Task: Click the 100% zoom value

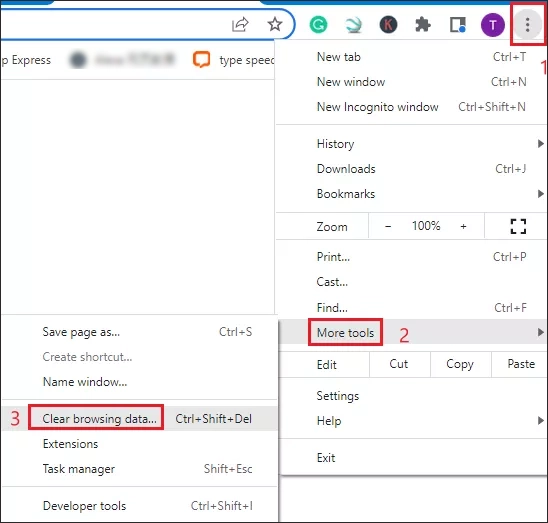Action: pyautogui.click(x=426, y=226)
